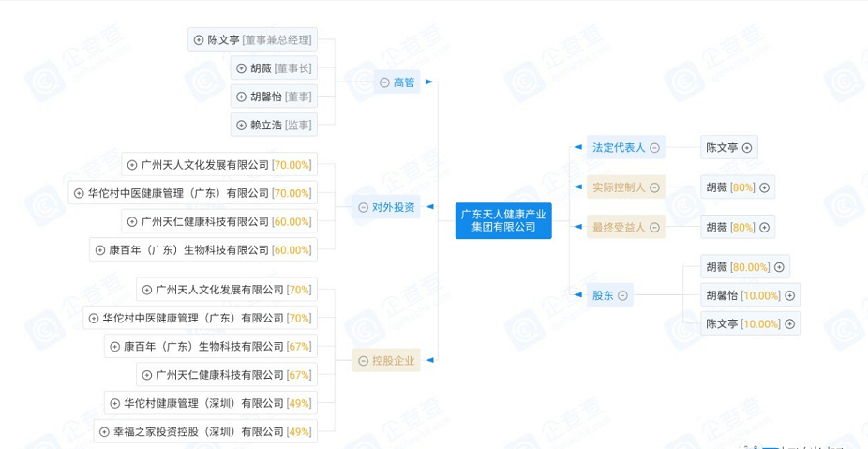Collapse the 高管 branch
The height and width of the screenshot is (449, 868).
384,82
